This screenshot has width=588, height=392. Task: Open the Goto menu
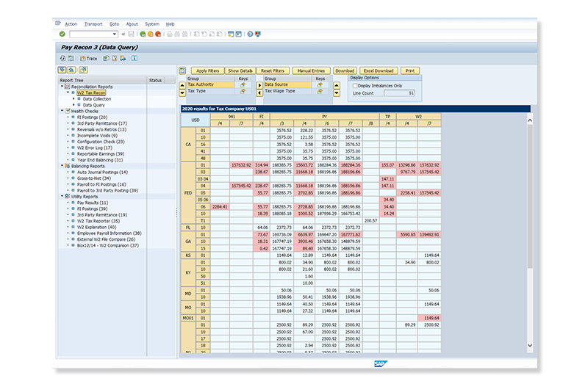(x=114, y=24)
